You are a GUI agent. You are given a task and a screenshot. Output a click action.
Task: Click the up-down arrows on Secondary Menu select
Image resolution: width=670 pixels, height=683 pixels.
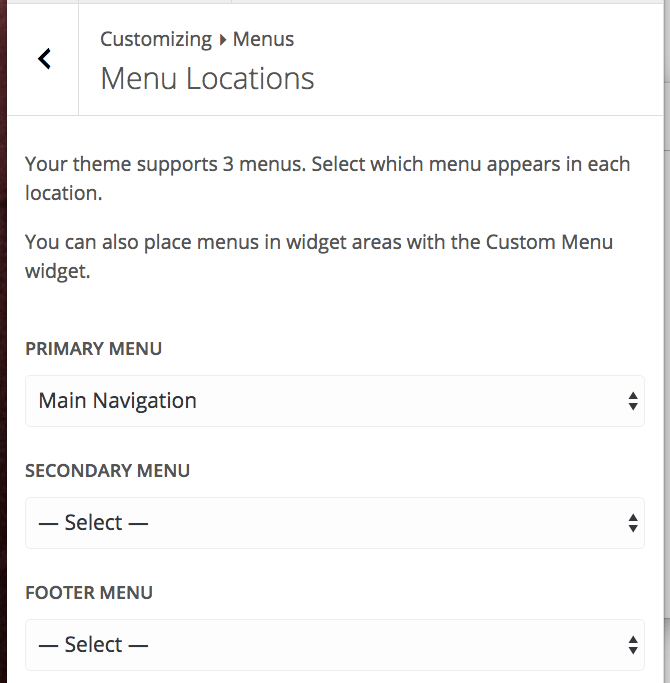(x=632, y=523)
